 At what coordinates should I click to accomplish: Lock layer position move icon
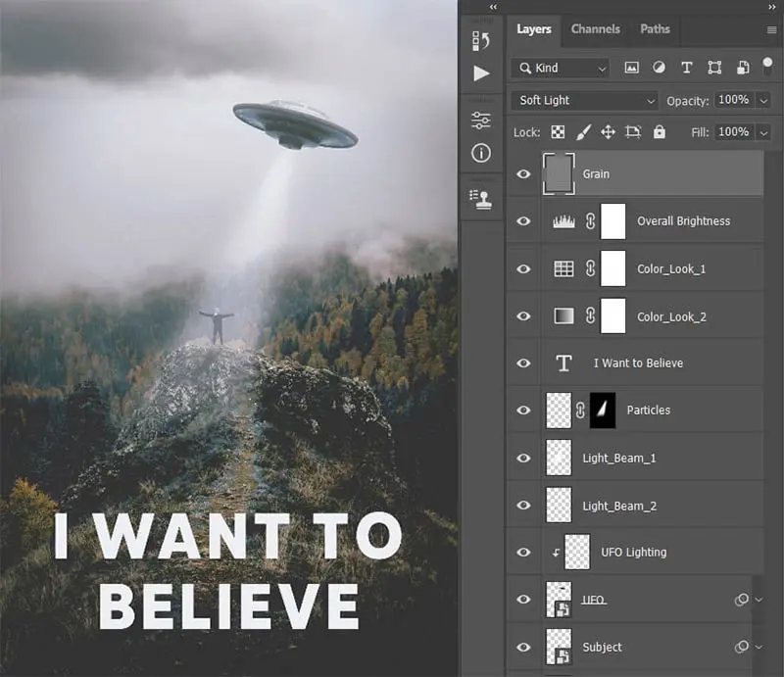coord(608,132)
